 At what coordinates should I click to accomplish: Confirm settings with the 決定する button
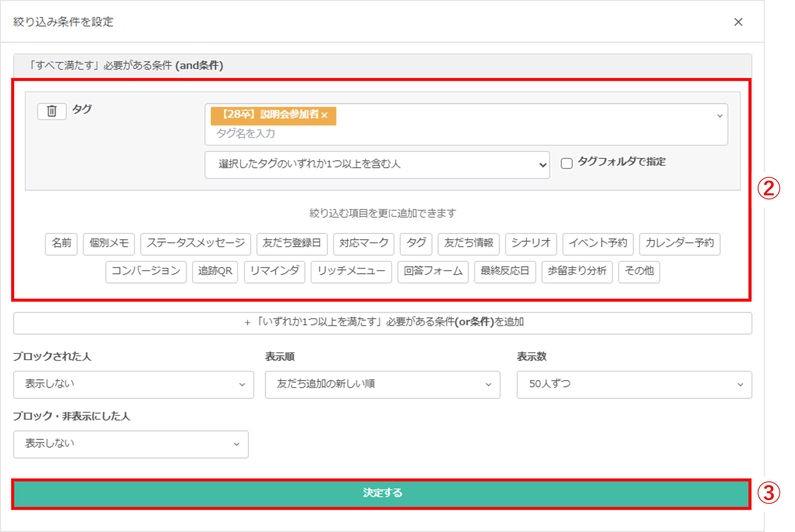(x=382, y=494)
